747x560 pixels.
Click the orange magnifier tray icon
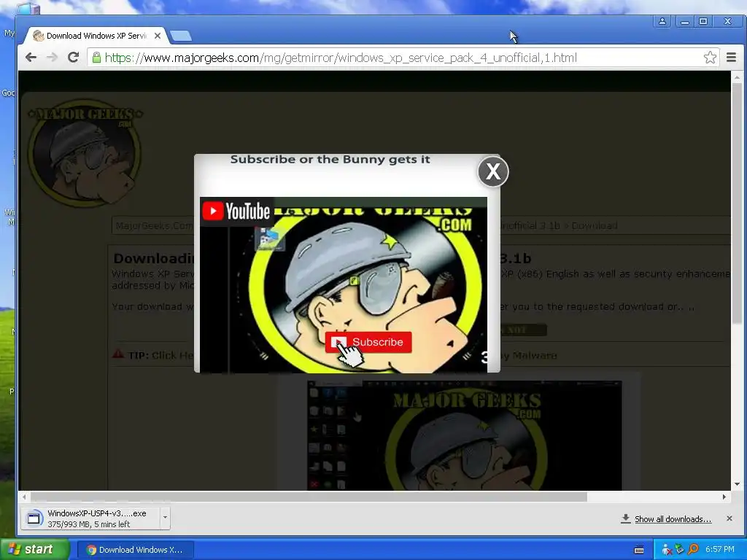693,550
